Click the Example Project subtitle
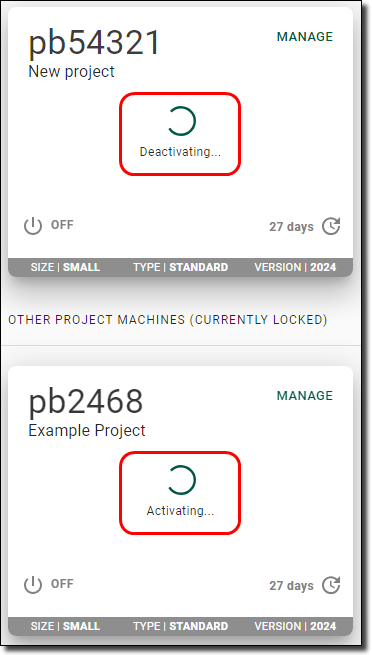 point(87,430)
